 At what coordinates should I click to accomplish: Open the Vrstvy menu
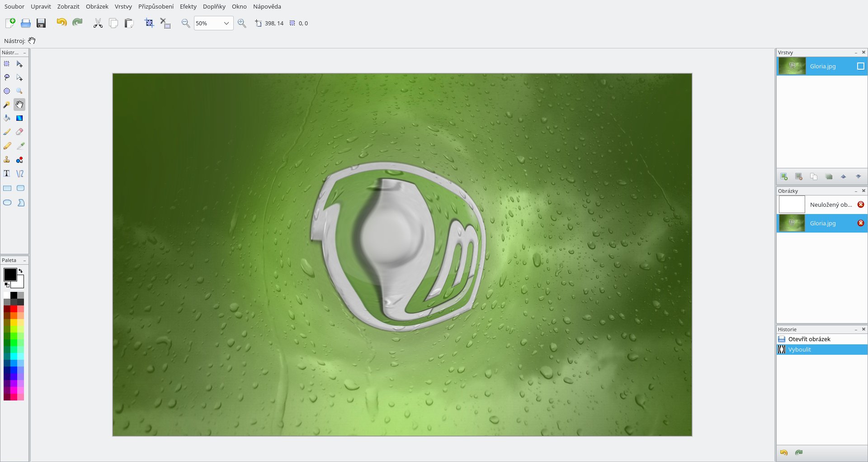click(x=123, y=6)
